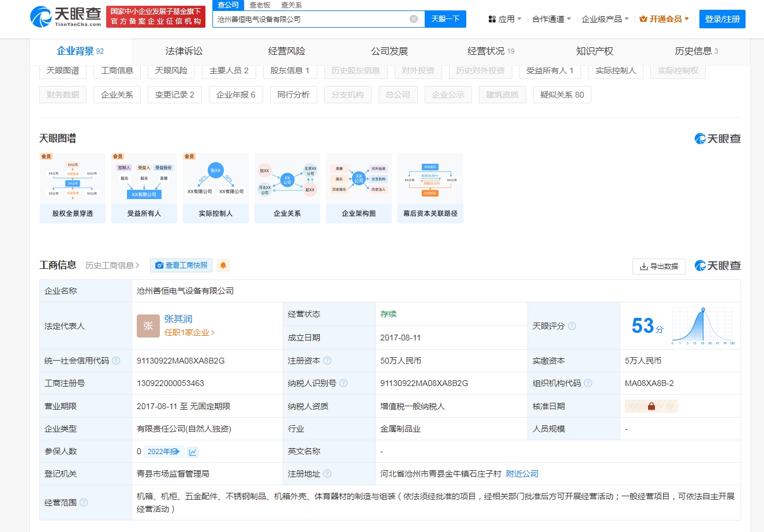Open legal representative 张其润 link
This screenshot has height=532, width=764.
pyautogui.click(x=178, y=319)
